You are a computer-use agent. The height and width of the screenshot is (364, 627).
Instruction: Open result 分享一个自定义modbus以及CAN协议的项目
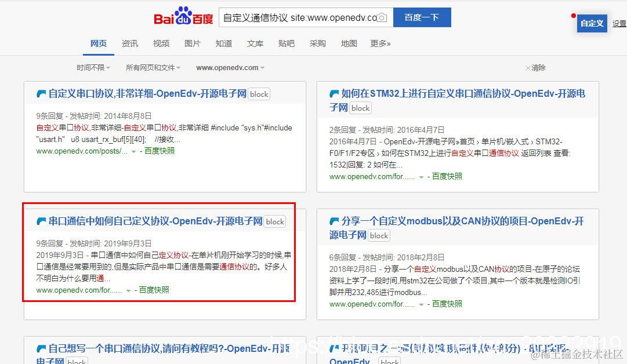[x=456, y=228]
